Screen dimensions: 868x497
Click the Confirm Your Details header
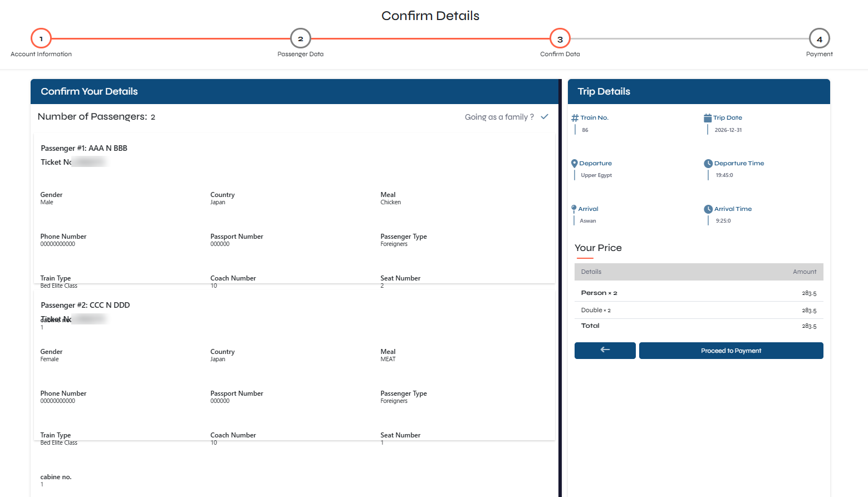tap(89, 91)
